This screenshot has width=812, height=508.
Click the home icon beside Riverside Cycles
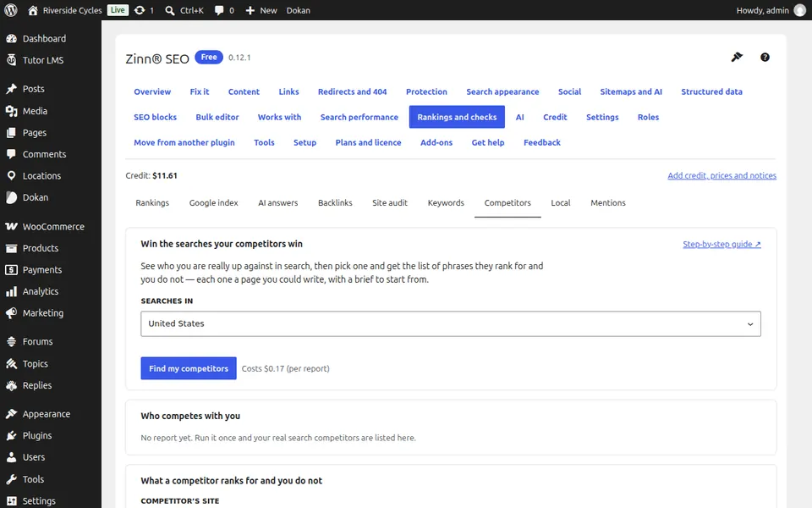coord(33,10)
